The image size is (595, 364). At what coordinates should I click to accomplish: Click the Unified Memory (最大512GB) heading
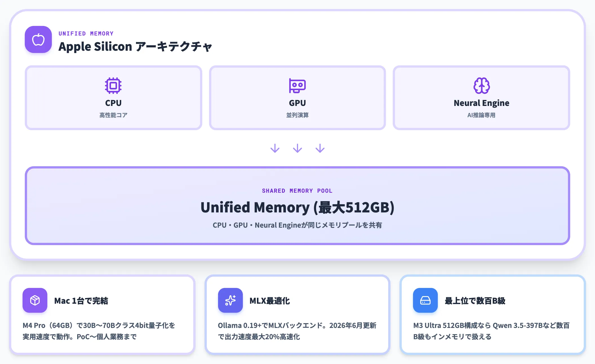pyautogui.click(x=297, y=207)
